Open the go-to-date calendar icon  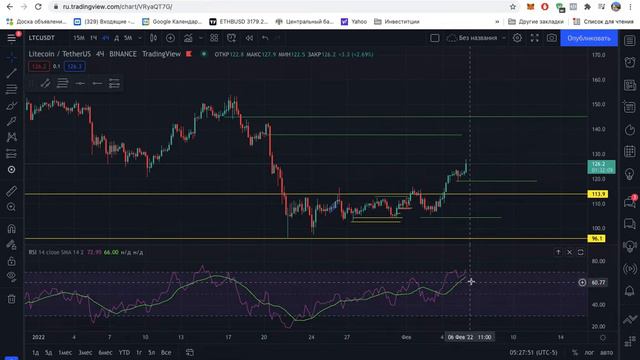(189, 353)
